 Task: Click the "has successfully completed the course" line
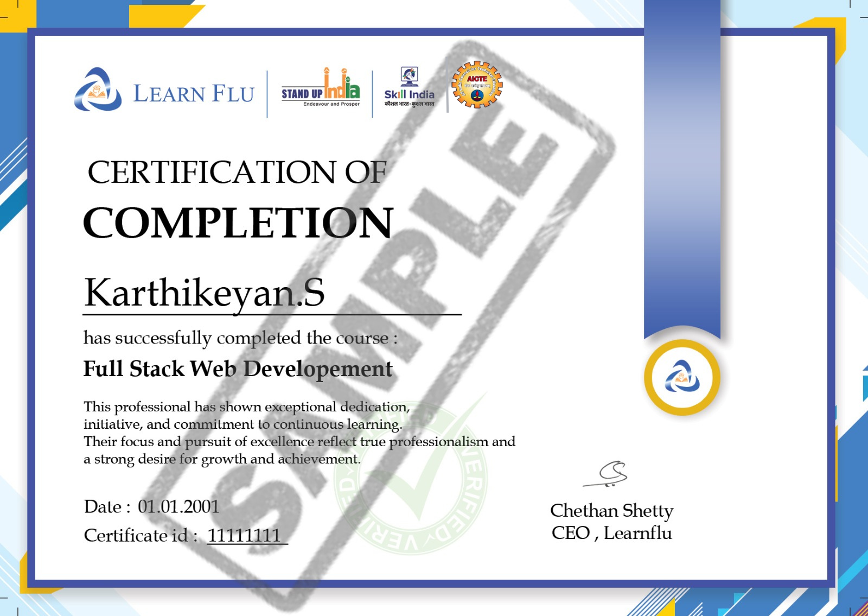point(240,338)
